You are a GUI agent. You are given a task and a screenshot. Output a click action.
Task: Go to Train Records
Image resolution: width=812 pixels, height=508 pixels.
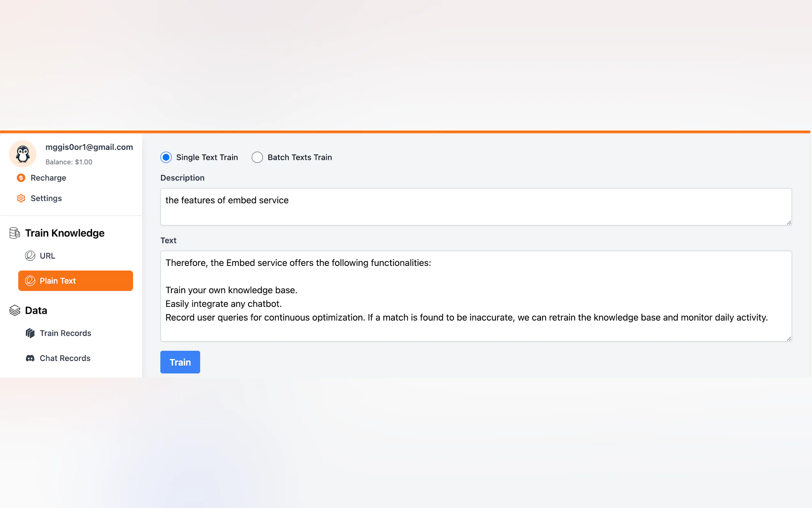tap(66, 333)
